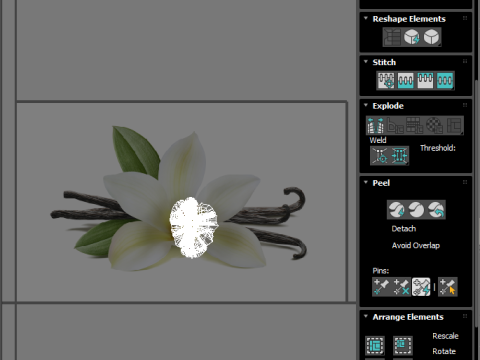This screenshot has width=480, height=360.
Task: Click the Break icon with opposing arrows
Action: click(x=376, y=125)
